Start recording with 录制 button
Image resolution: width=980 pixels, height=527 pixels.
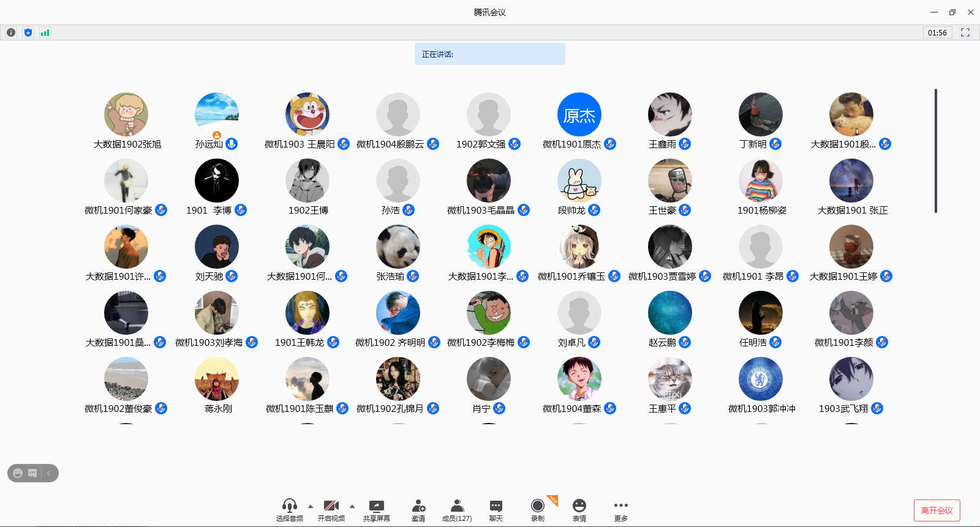(x=537, y=510)
